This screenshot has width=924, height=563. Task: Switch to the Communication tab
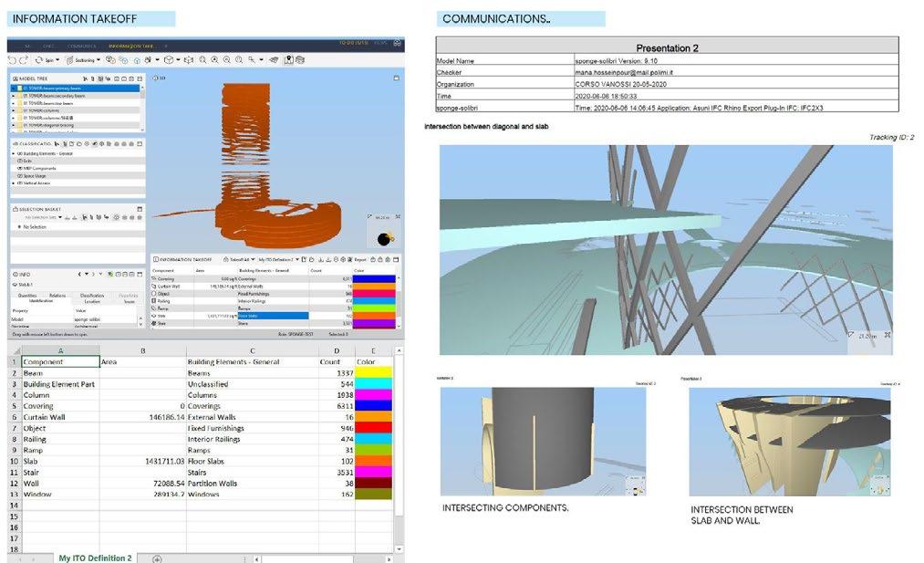[81, 46]
